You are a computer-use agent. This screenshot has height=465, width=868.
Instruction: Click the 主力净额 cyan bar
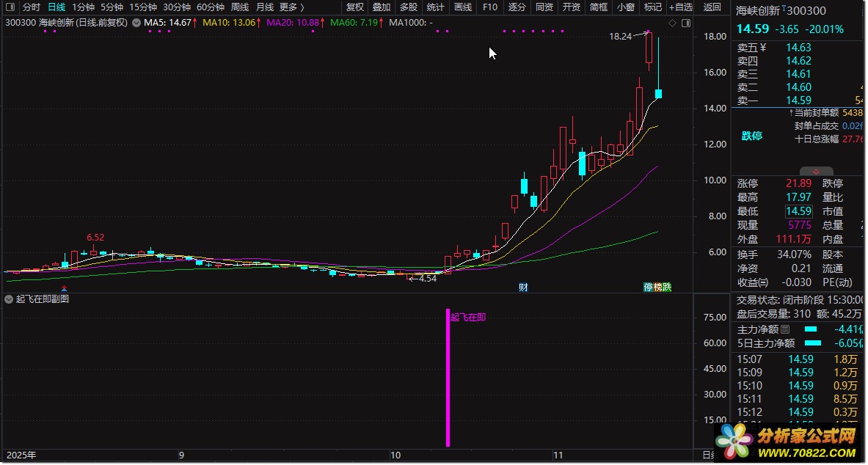[x=811, y=329]
